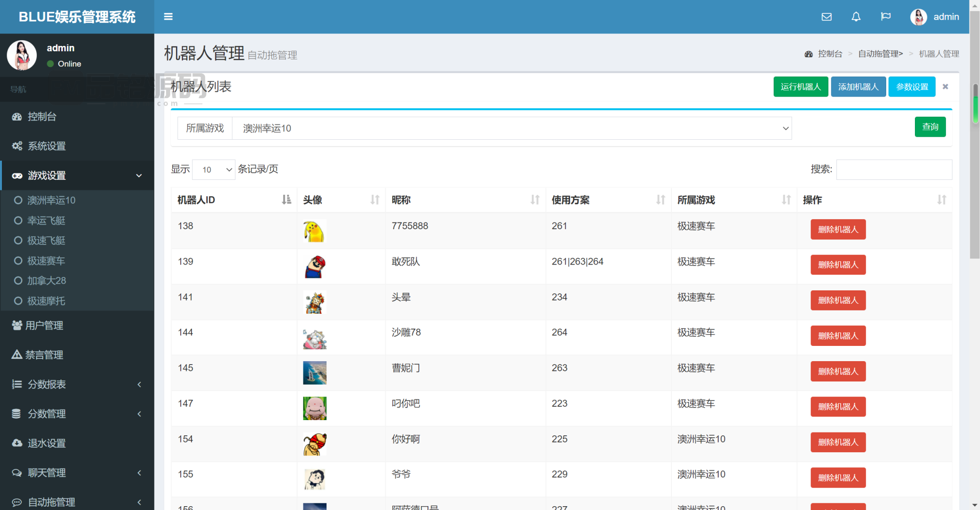Sort table by 机器人ID column icon

click(x=286, y=200)
